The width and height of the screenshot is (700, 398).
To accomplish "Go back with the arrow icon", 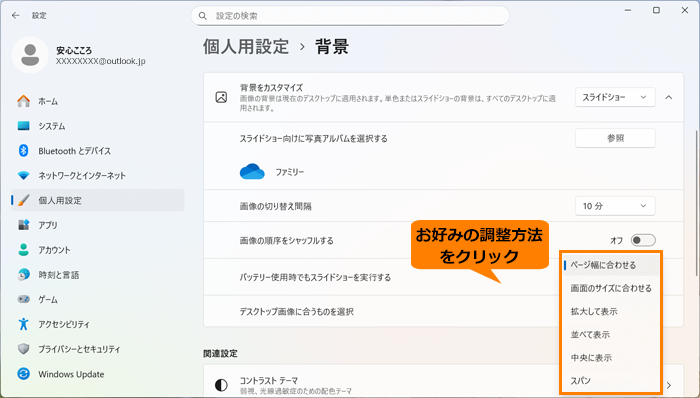I will [x=16, y=16].
